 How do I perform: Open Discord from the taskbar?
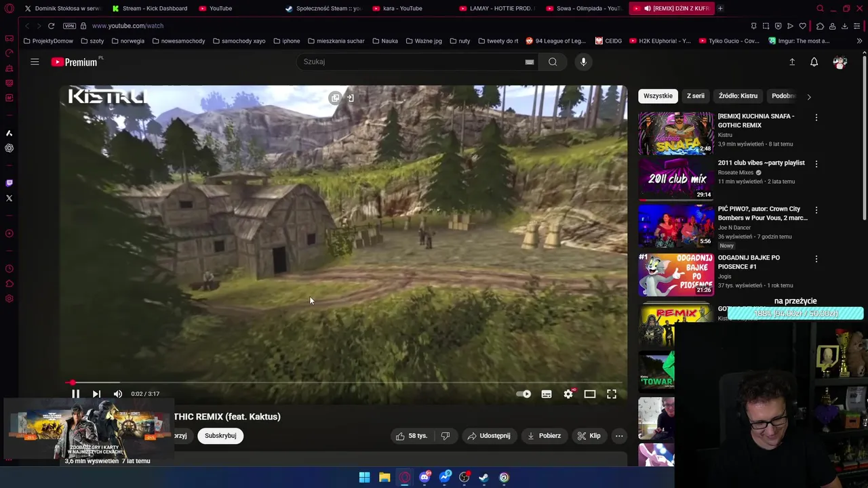pyautogui.click(x=425, y=477)
